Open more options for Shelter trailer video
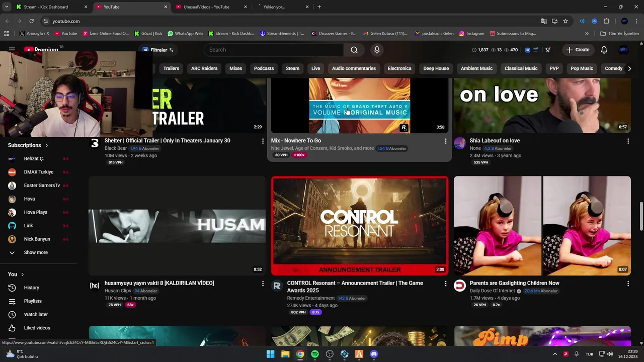This screenshot has height=362, width=644. tap(263, 141)
